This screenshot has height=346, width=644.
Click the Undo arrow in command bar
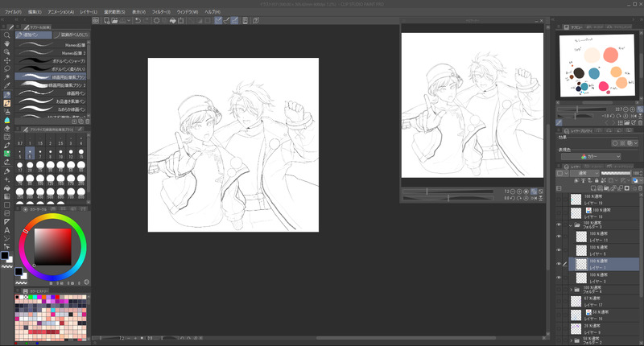(x=138, y=21)
